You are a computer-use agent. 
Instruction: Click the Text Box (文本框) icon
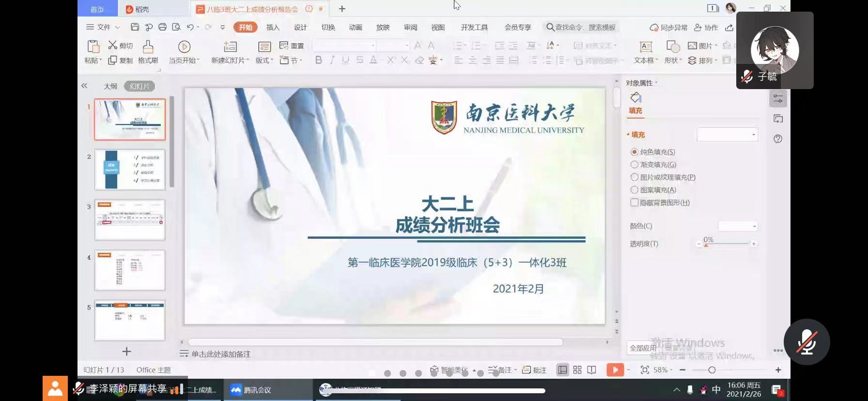coord(646,47)
